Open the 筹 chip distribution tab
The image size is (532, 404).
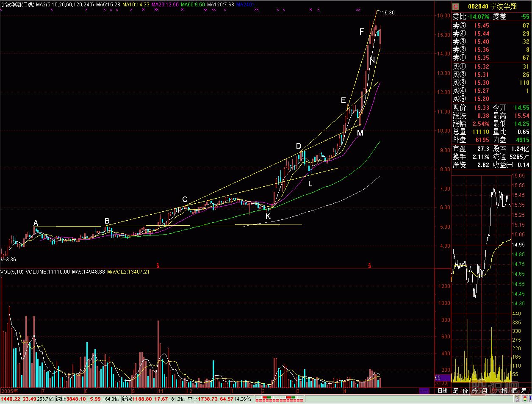tap(524, 390)
